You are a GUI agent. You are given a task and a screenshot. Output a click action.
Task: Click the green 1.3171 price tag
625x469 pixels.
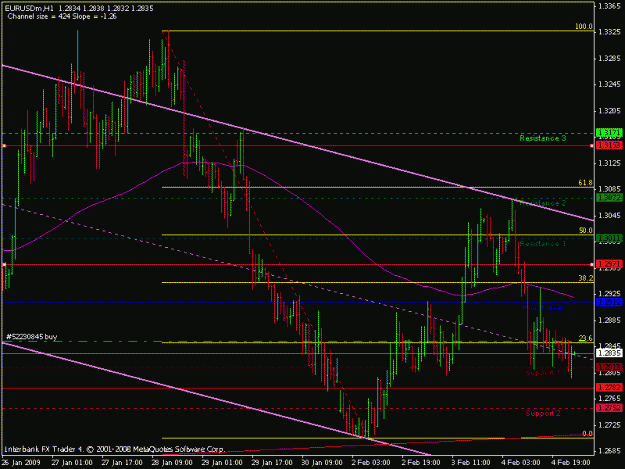click(x=609, y=132)
